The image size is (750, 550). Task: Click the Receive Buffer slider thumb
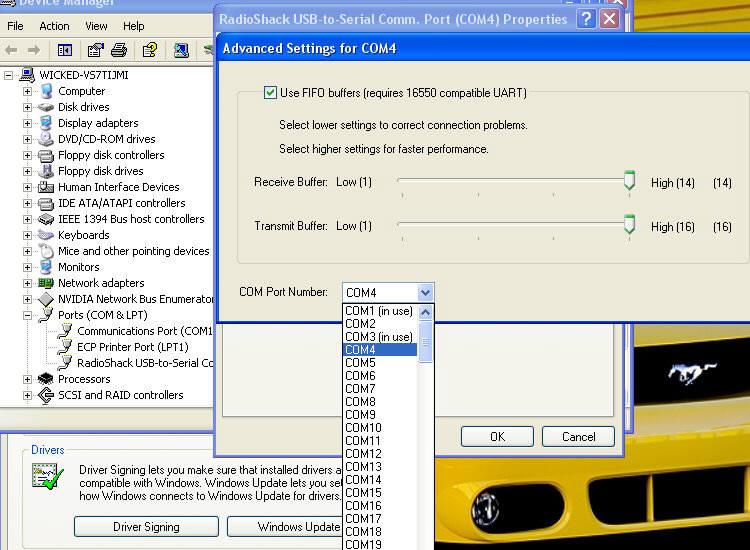coord(629,180)
